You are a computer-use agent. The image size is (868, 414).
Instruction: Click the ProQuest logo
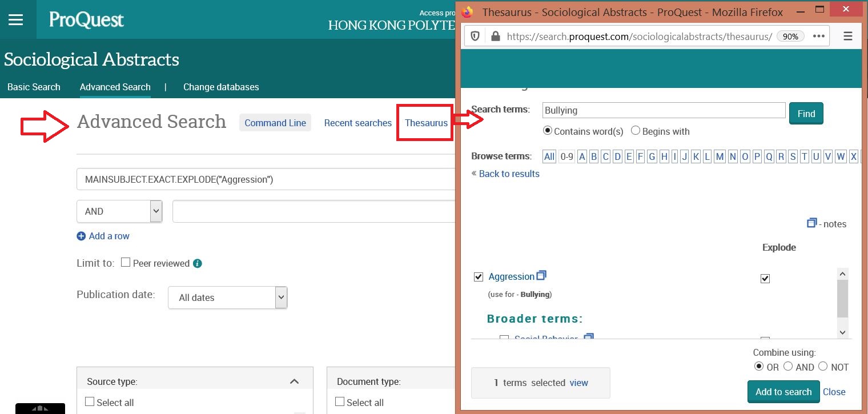tap(86, 20)
